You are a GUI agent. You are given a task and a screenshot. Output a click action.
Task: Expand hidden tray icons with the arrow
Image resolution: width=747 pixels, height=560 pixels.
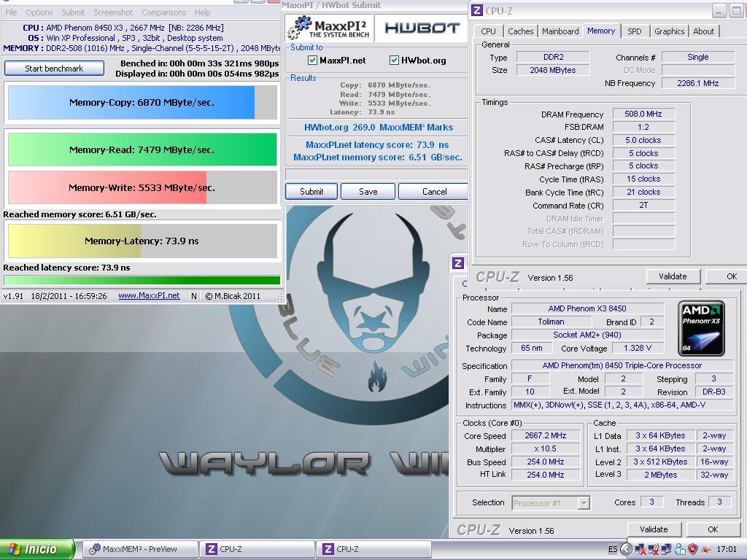626,549
